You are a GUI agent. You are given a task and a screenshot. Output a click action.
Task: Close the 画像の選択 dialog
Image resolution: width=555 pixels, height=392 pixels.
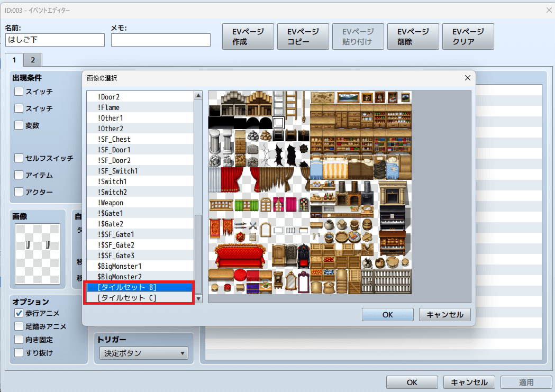[468, 78]
